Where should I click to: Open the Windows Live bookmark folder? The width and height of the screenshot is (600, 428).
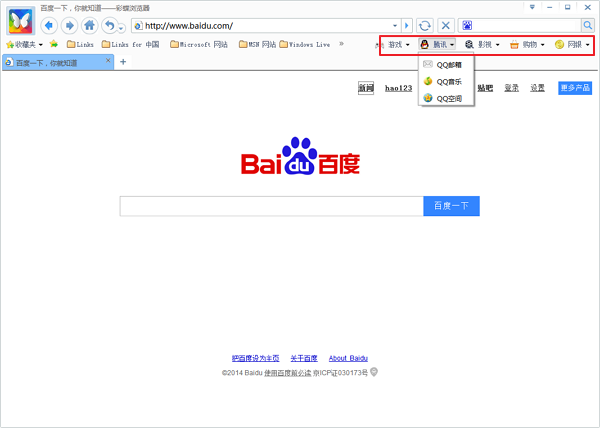pyautogui.click(x=305, y=45)
